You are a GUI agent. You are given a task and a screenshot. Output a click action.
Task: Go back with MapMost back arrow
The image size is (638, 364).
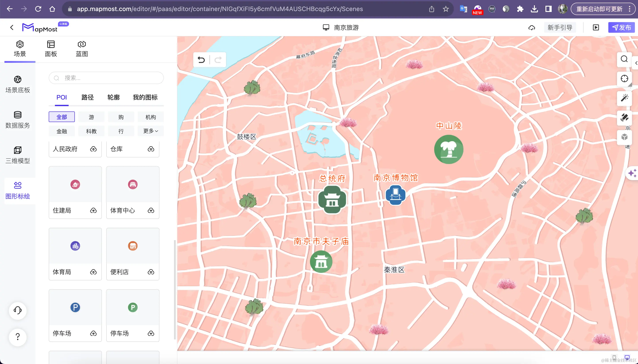[12, 27]
